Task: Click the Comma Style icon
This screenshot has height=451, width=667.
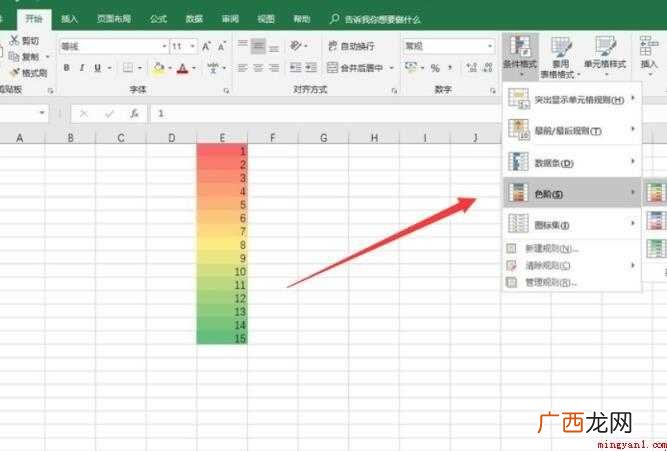Action: pyautogui.click(x=450, y=68)
